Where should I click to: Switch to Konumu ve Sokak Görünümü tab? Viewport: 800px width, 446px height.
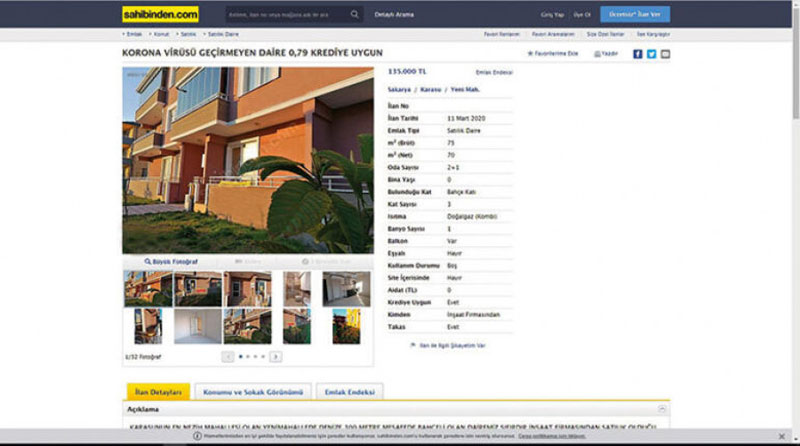(x=252, y=392)
